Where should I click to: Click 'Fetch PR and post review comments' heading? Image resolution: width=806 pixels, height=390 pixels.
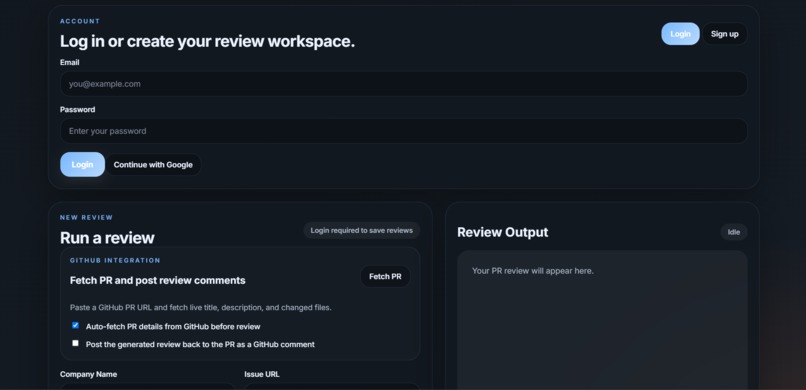(x=157, y=281)
